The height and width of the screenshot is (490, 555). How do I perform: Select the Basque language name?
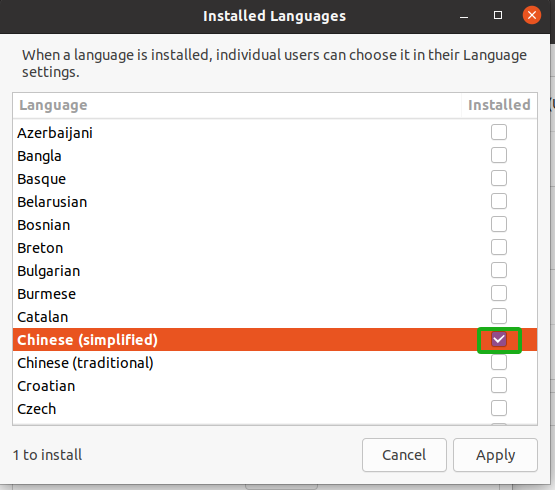coord(41,179)
